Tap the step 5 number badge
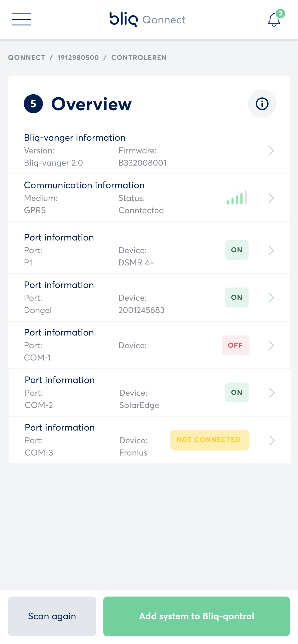The image size is (298, 644). [x=33, y=104]
